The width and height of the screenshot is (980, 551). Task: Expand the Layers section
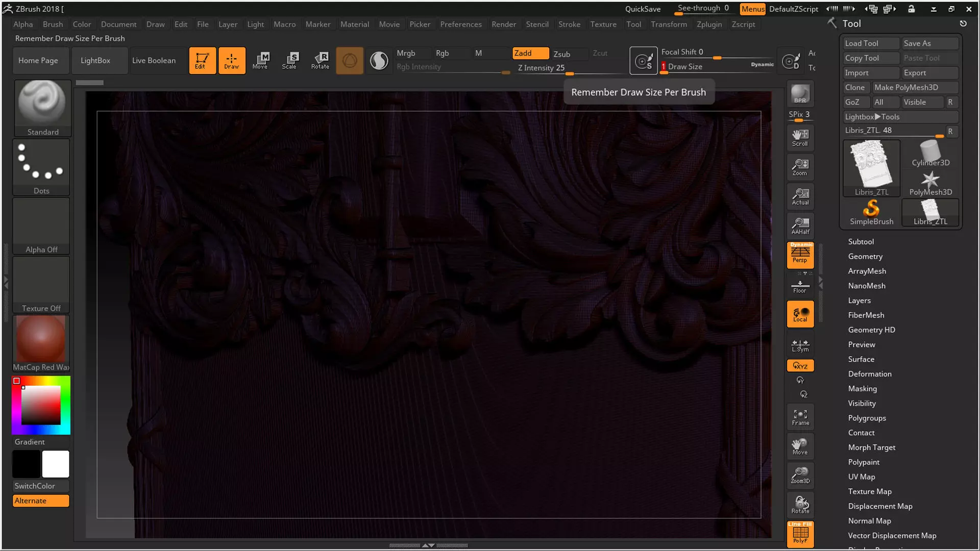pos(859,300)
